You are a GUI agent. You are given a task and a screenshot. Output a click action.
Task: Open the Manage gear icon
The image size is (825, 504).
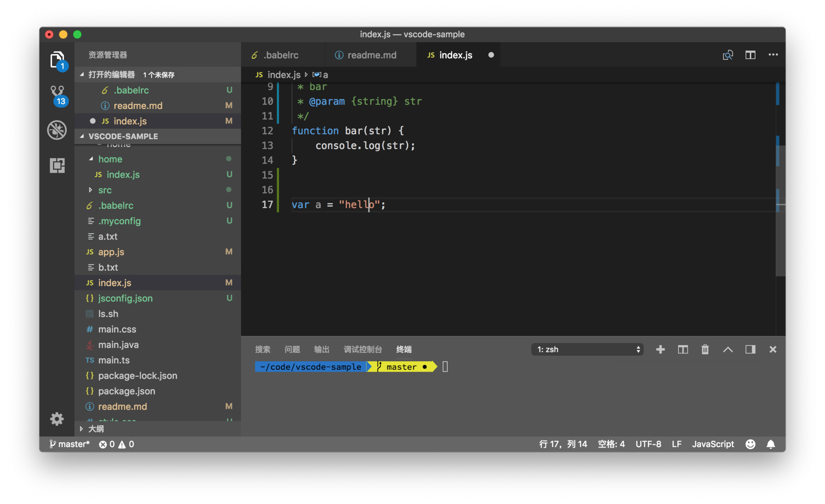57,419
